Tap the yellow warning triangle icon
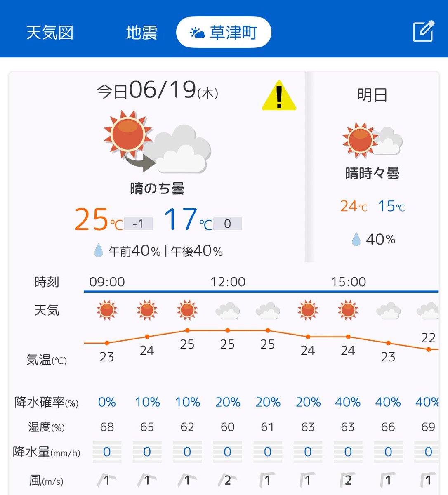Viewport: 448px width, 495px height. pyautogui.click(x=279, y=96)
